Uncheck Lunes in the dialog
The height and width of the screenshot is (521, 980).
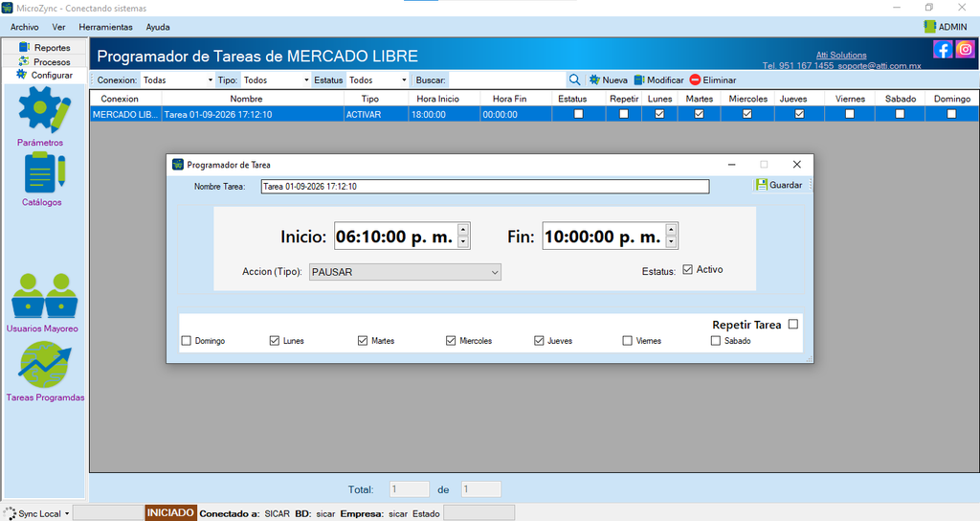(x=275, y=341)
